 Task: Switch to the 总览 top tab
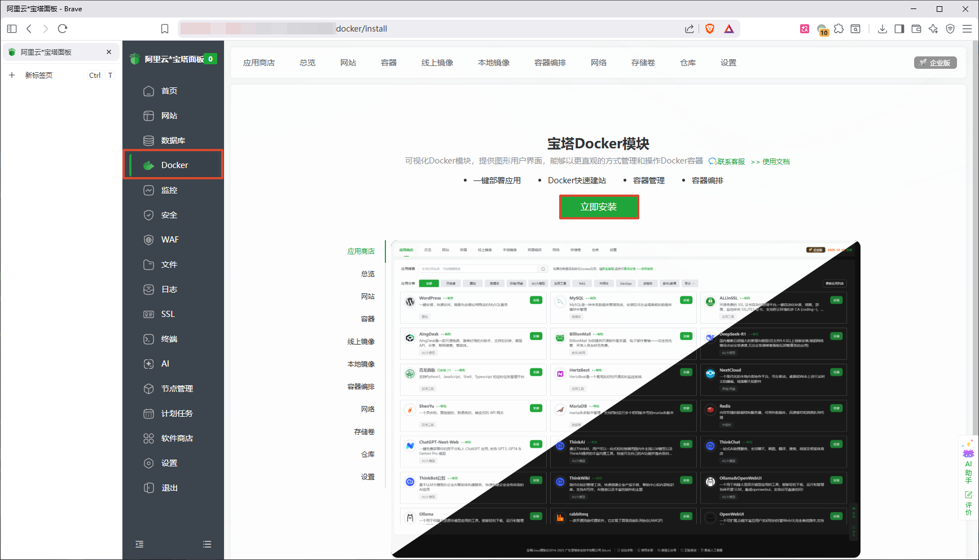coord(308,63)
